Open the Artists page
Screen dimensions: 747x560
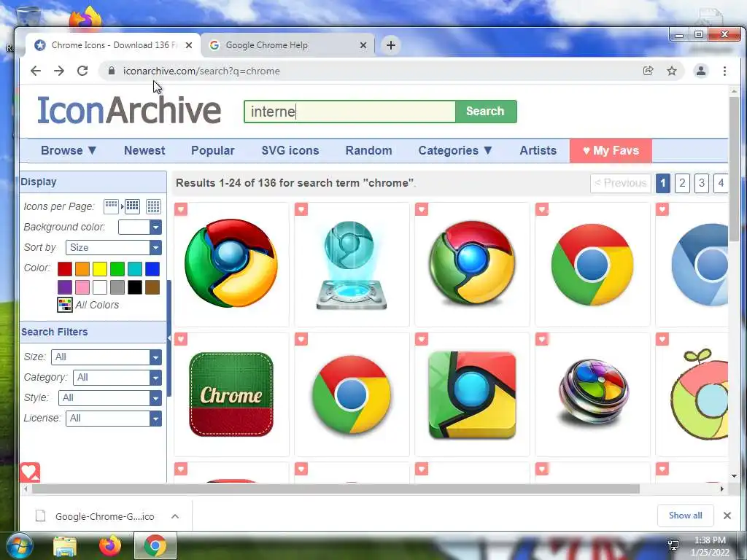pos(538,150)
